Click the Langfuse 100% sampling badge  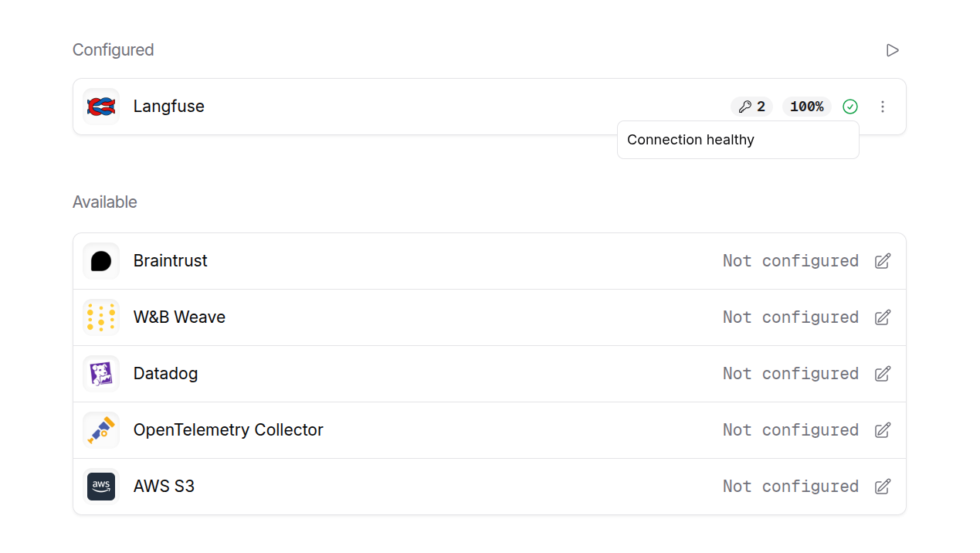pos(807,107)
